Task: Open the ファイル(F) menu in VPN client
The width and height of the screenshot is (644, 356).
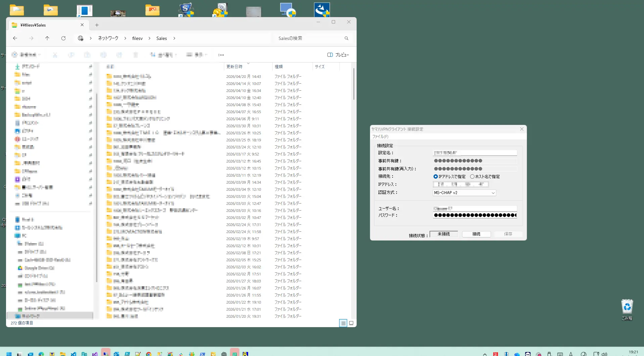Action: pos(380,137)
